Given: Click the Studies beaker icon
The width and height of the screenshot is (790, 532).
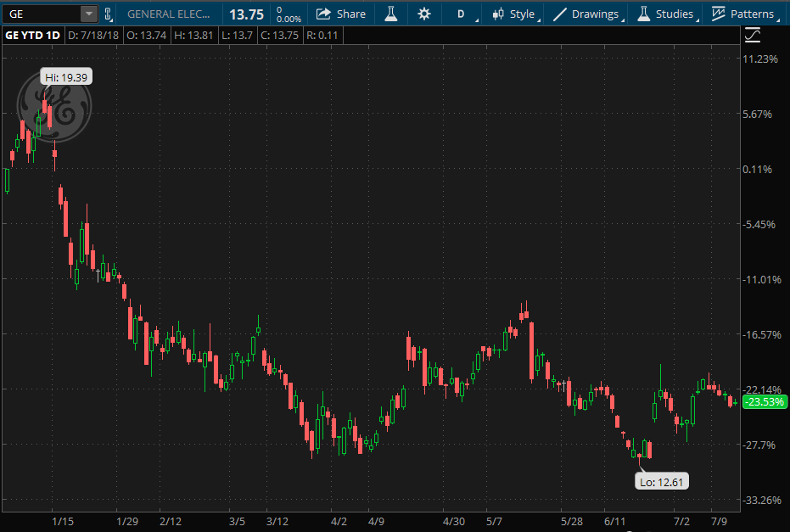Looking at the screenshot, I should (x=643, y=14).
